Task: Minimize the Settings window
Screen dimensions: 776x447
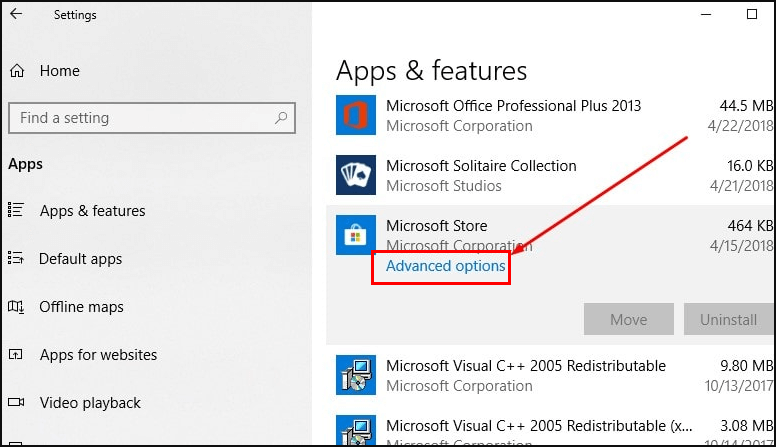Action: click(706, 14)
